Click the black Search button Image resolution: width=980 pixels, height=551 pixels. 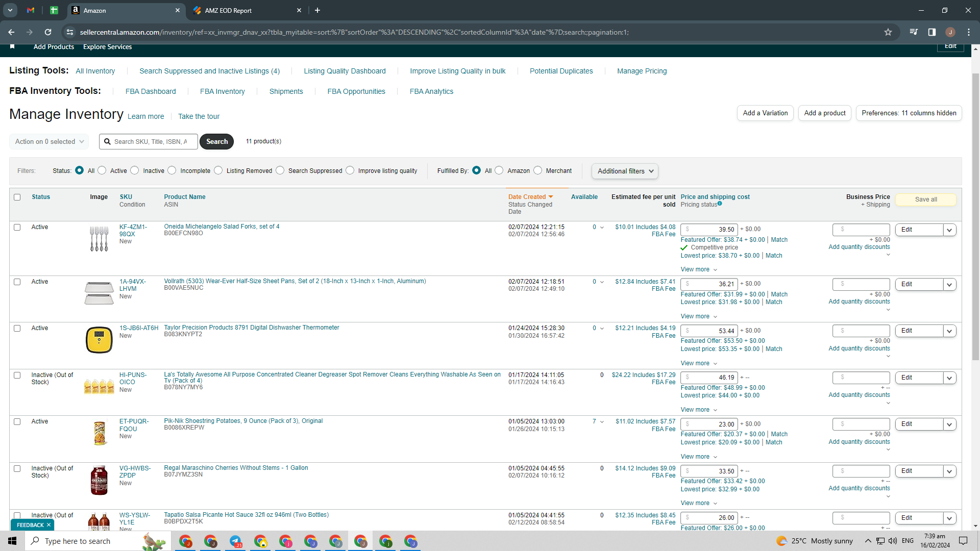(217, 142)
